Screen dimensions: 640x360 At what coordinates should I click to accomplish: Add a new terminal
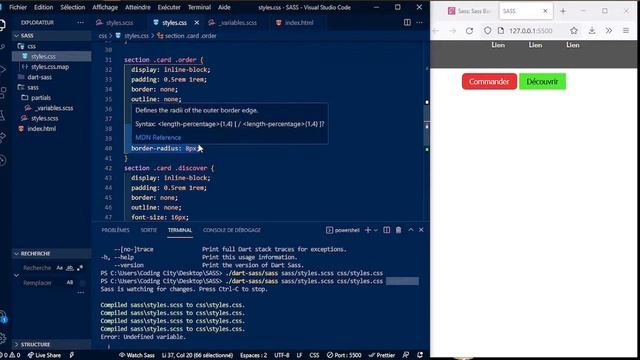coord(368,230)
